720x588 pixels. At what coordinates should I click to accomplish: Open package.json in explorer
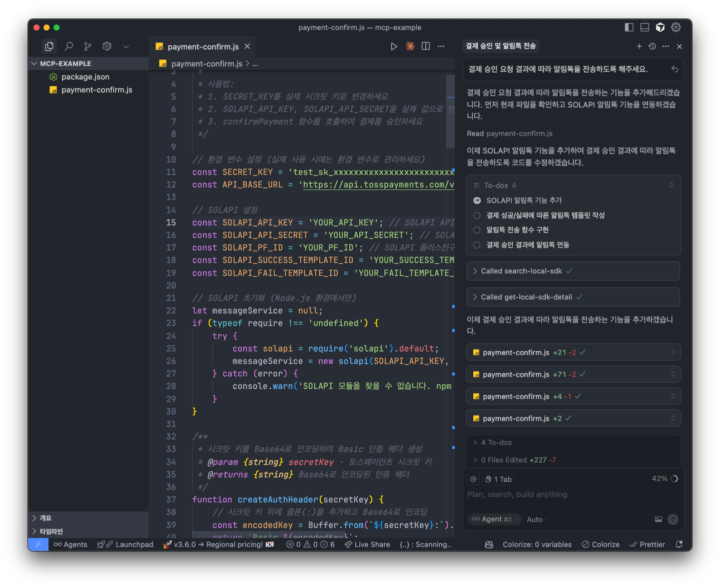(89, 76)
